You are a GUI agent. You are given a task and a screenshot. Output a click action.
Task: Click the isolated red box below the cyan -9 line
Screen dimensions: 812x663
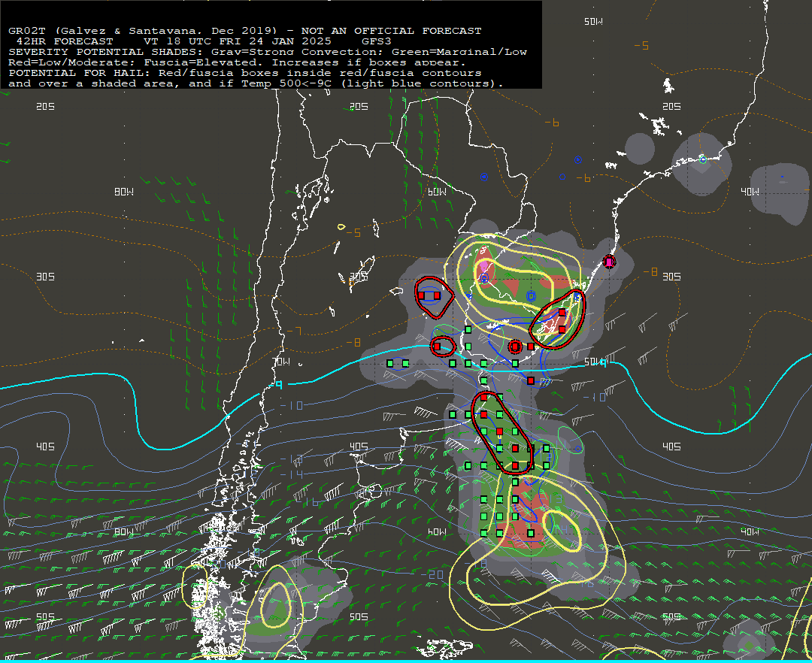tap(530, 380)
